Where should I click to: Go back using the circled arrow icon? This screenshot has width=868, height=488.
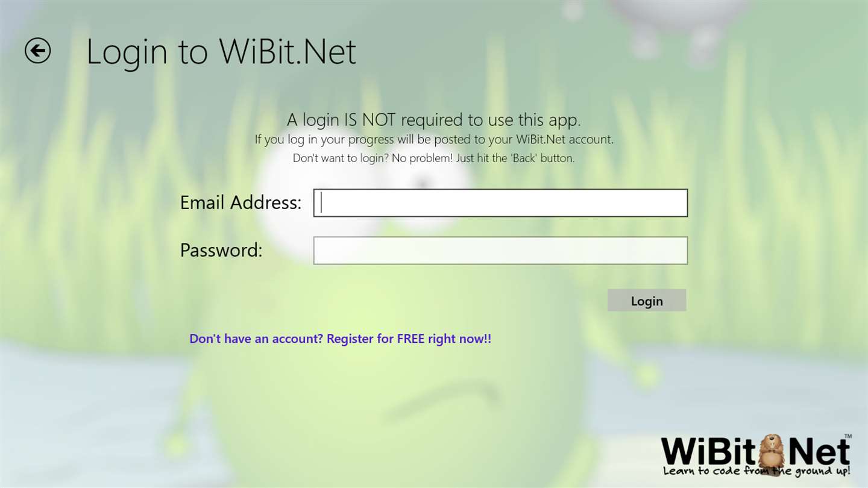pyautogui.click(x=37, y=51)
